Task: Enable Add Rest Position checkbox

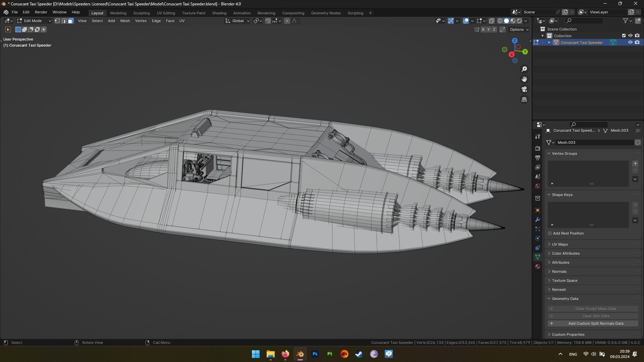Action: point(550,233)
